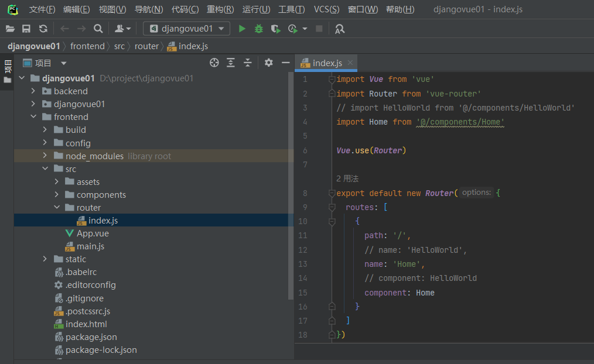Locate opened file with target icon
Screen dimensions: 594x364
click(x=214, y=63)
